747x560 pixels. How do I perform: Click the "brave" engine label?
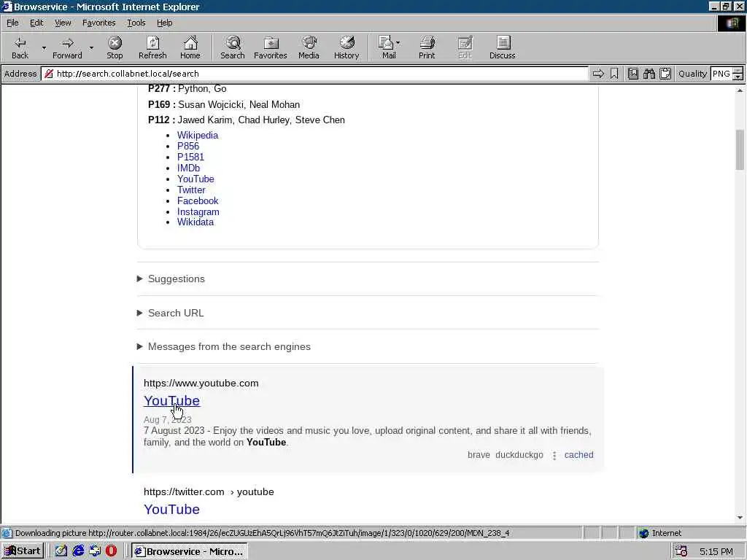[479, 455]
